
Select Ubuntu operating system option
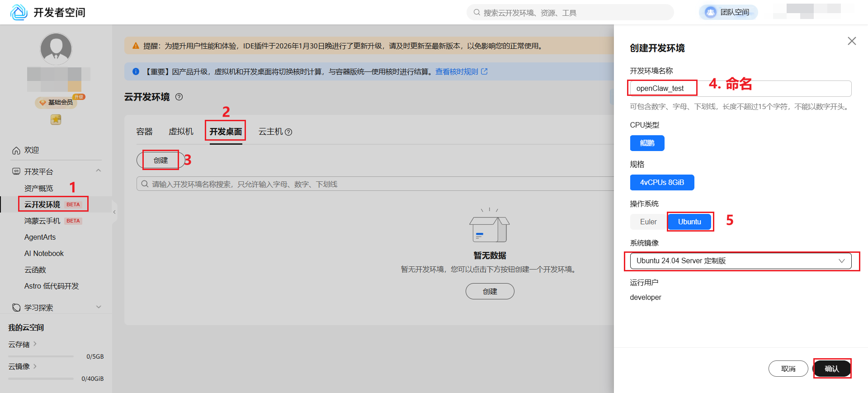tap(689, 222)
